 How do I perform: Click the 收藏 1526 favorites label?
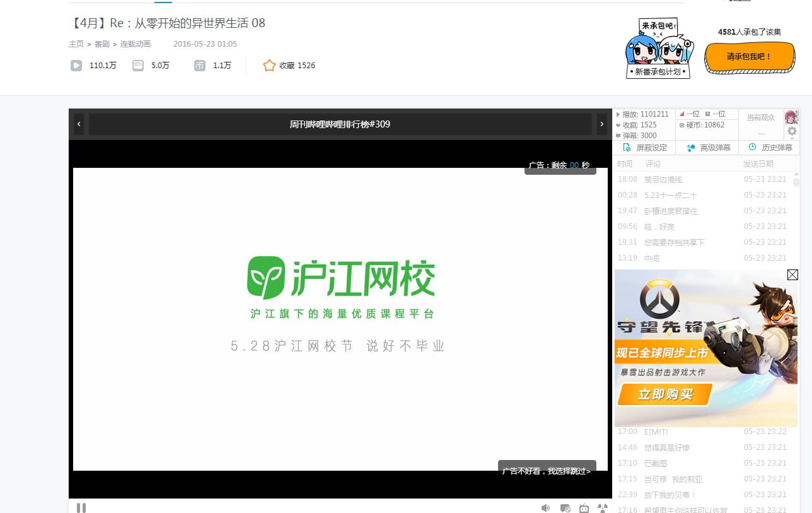click(298, 66)
